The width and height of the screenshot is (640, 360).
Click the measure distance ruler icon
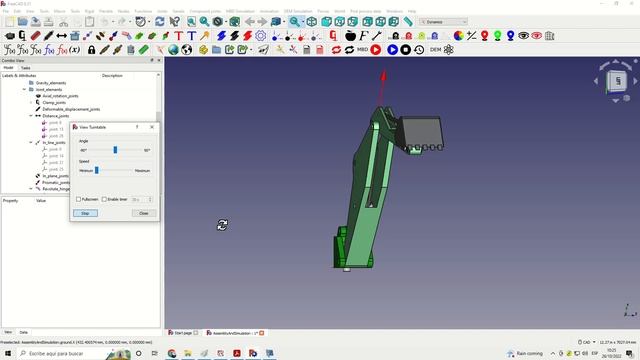coord(408,22)
